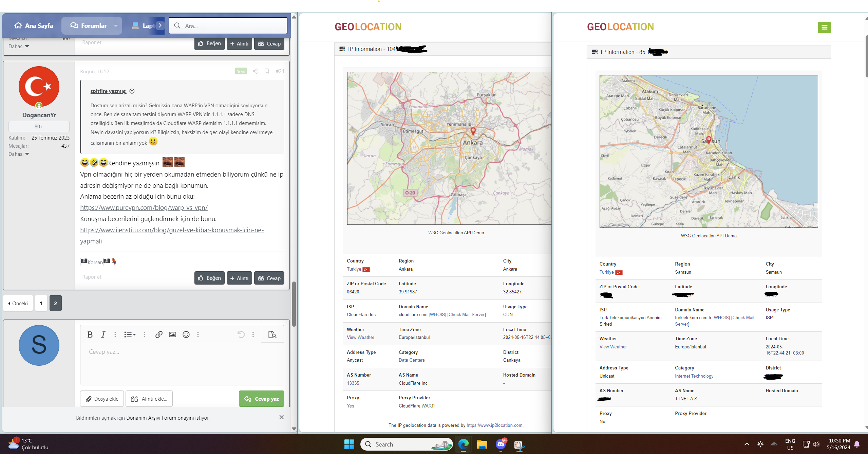Open the insert image icon
This screenshot has height=454, width=868.
[x=172, y=334]
